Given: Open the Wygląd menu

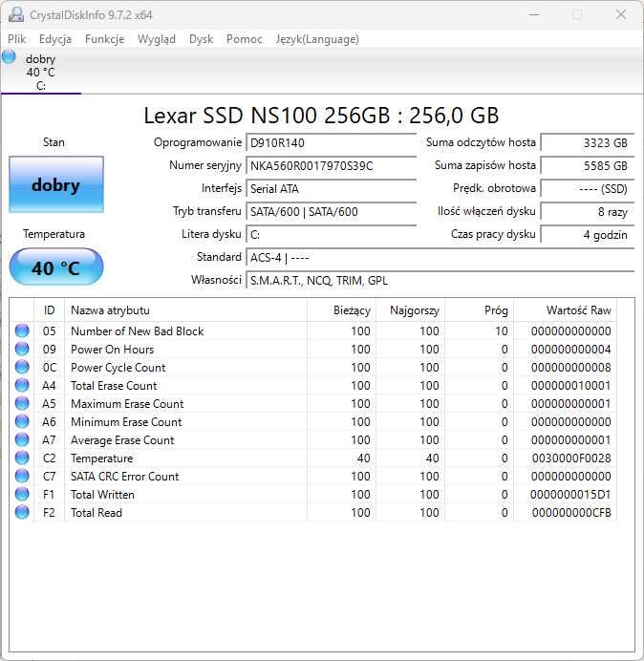Looking at the screenshot, I should 157,39.
